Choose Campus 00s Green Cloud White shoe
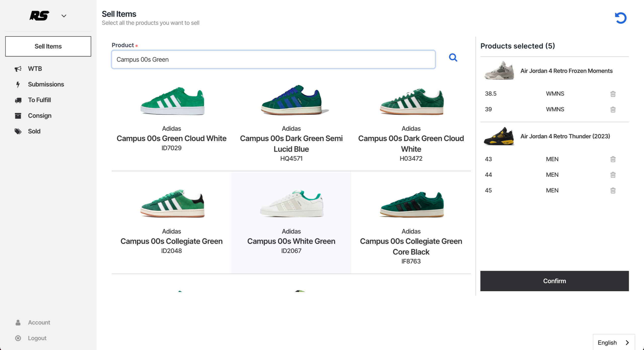Viewport: 644px width, 350px height. click(x=171, y=118)
